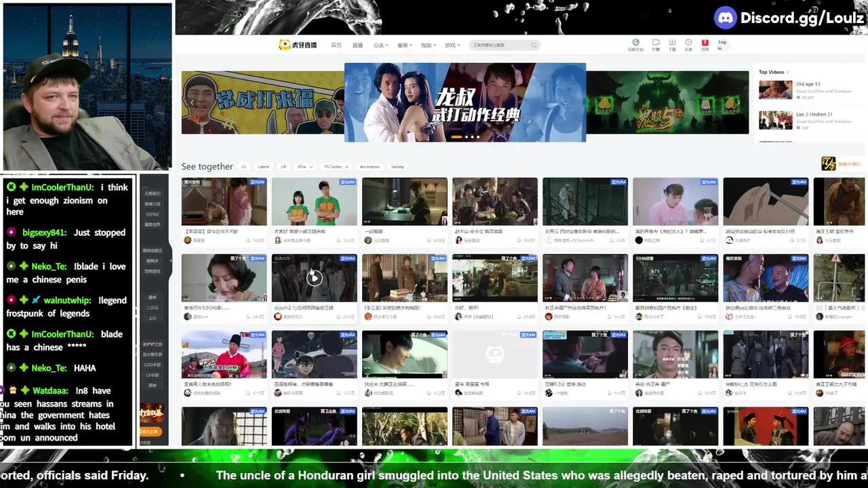Open the Lao Ji Heshen 31 top video
The width and height of the screenshot is (868, 488).
pyautogui.click(x=814, y=115)
